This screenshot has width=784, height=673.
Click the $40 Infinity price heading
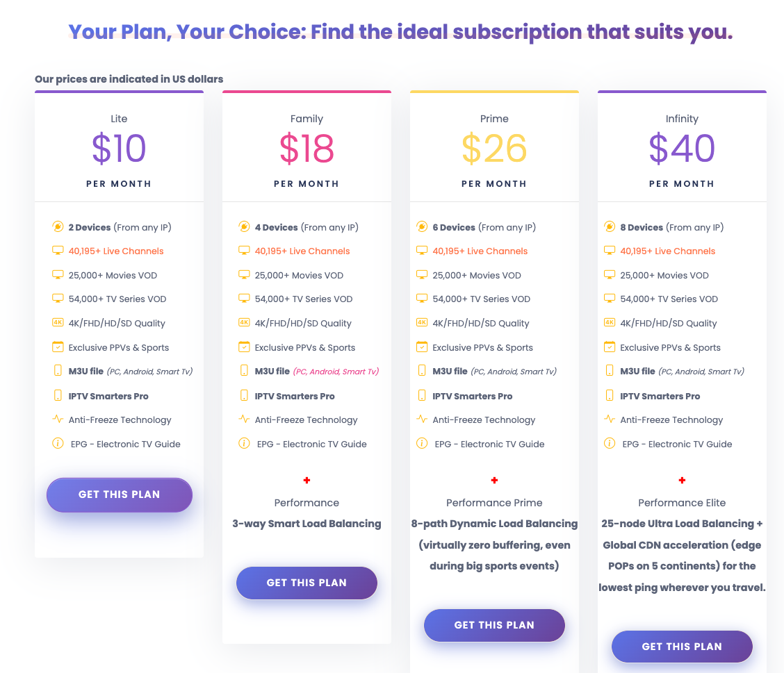tap(682, 149)
